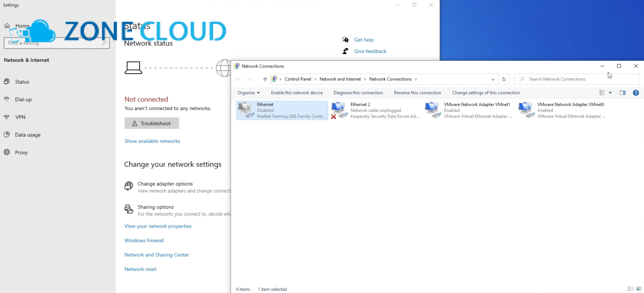
Task: Maximize the Network Connections window
Action: 619,66
